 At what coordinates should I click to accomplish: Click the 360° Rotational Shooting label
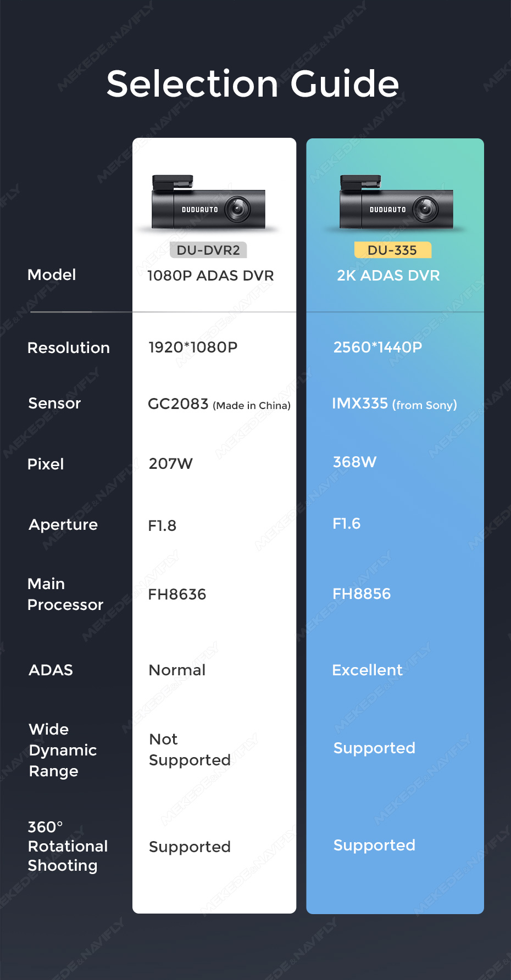click(68, 846)
